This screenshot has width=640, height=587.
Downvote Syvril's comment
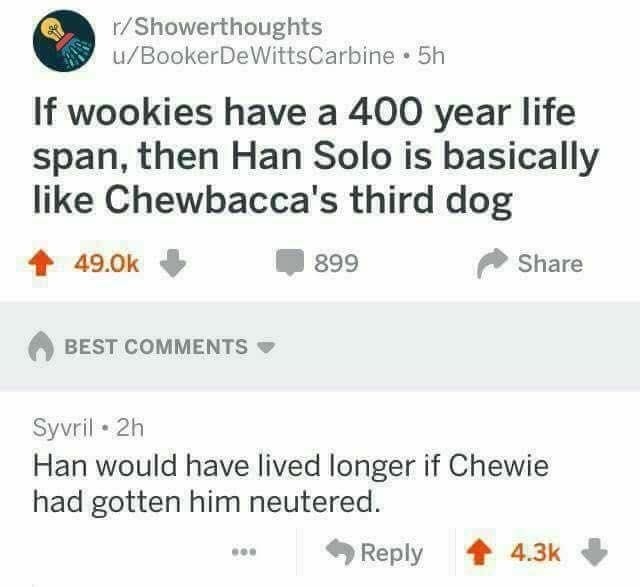coord(594,552)
